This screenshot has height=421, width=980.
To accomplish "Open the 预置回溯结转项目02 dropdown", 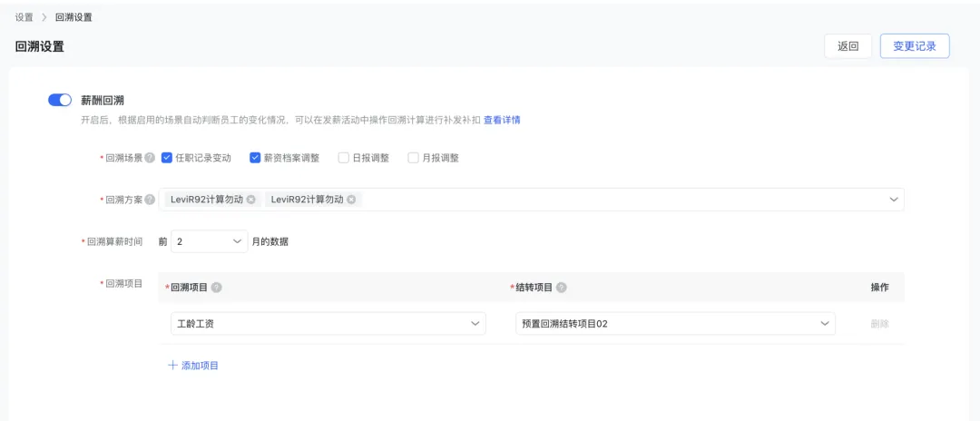I will [x=676, y=324].
